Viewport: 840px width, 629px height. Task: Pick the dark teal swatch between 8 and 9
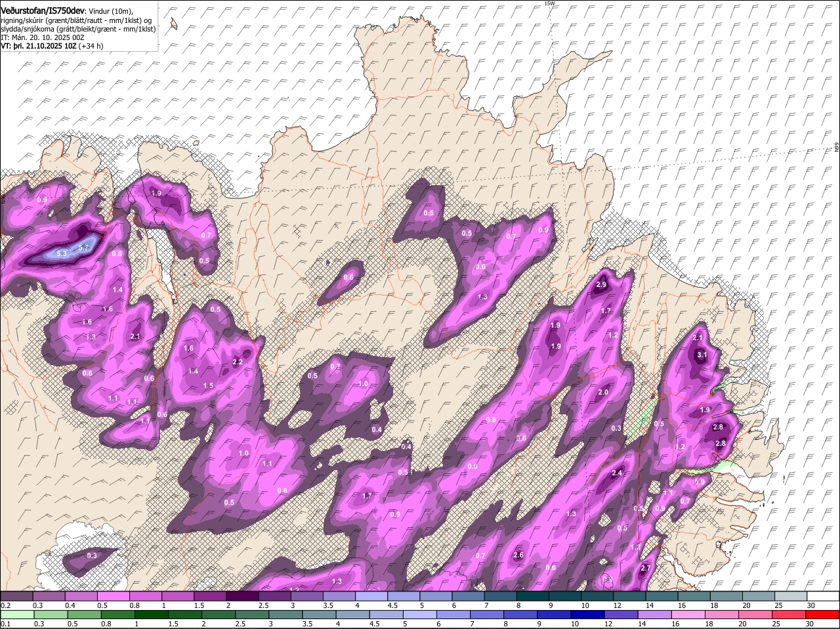tap(534, 596)
